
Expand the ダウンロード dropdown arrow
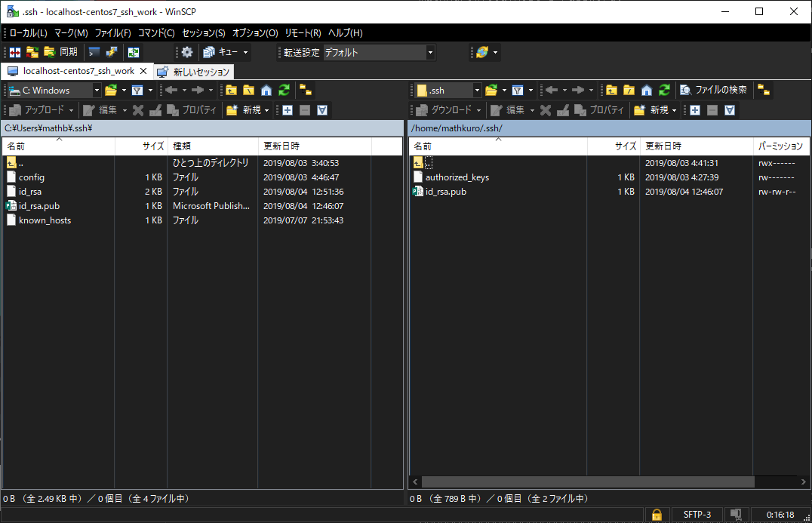pyautogui.click(x=478, y=110)
